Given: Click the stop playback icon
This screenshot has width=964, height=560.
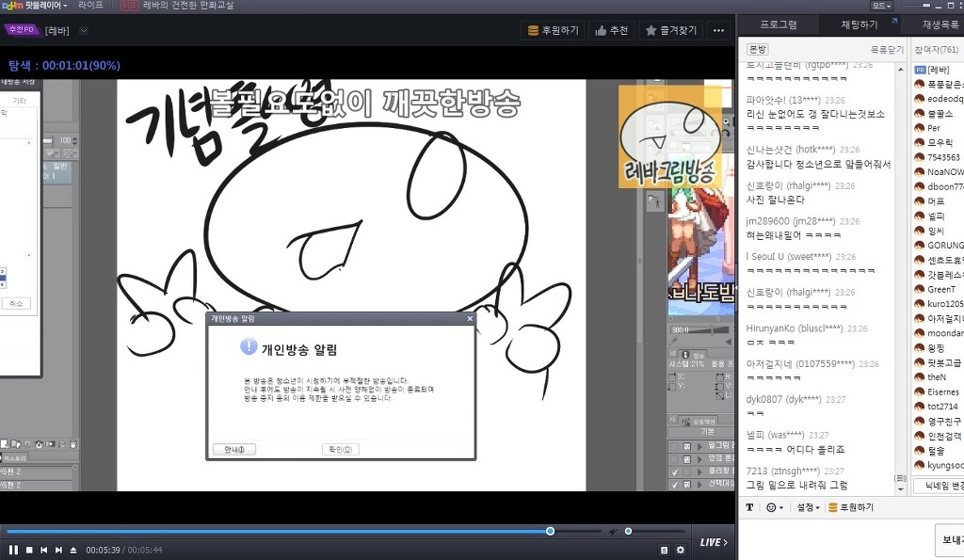Looking at the screenshot, I should tap(29, 550).
